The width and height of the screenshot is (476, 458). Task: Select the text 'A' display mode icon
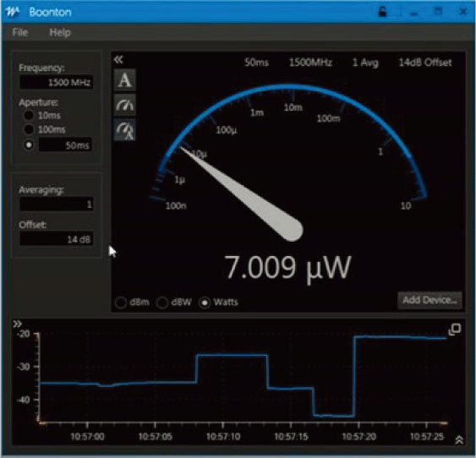(125, 79)
